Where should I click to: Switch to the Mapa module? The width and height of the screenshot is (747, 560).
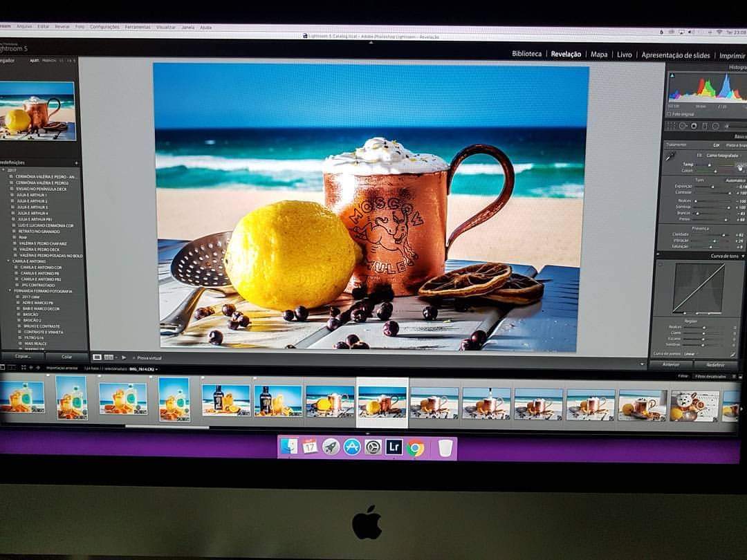coord(599,55)
